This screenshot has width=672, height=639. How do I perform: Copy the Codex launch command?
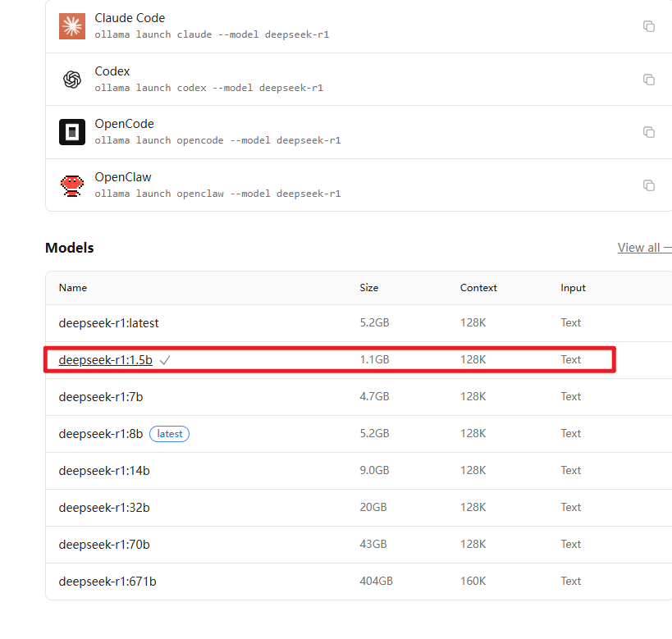[x=649, y=80]
